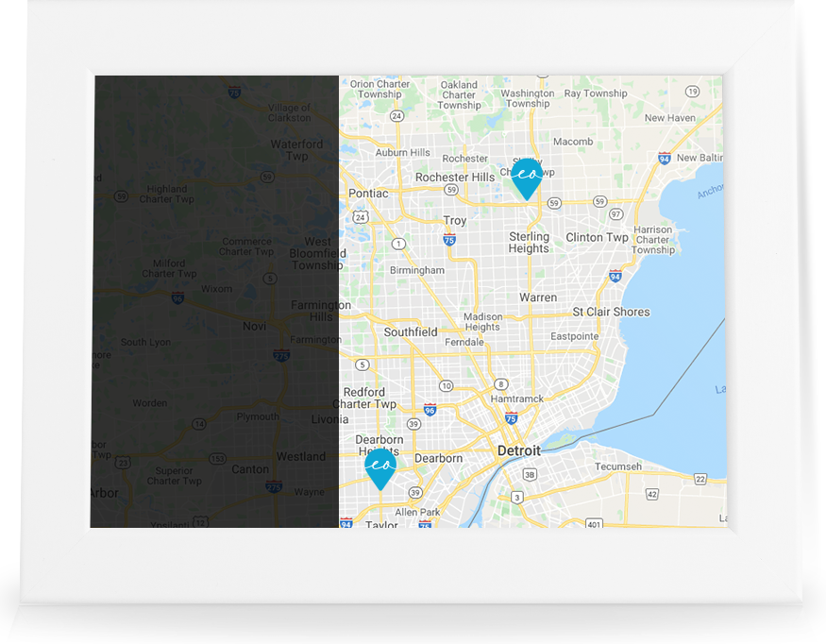
Task: Select the Ray Township label
Action: (x=596, y=93)
